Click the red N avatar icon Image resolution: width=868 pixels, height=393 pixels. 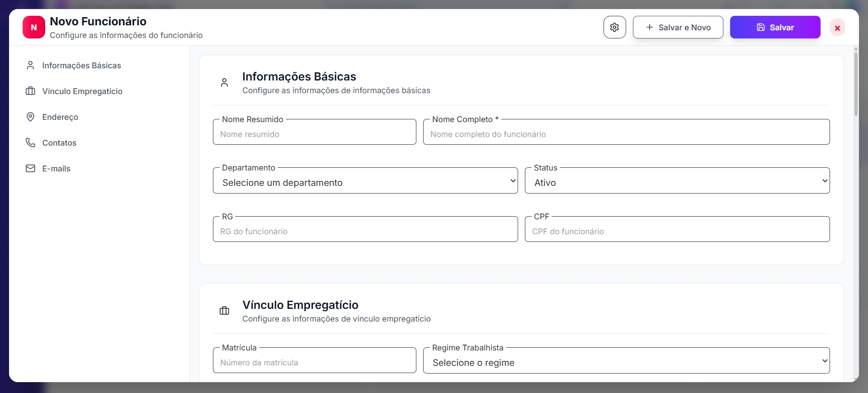coord(34,27)
